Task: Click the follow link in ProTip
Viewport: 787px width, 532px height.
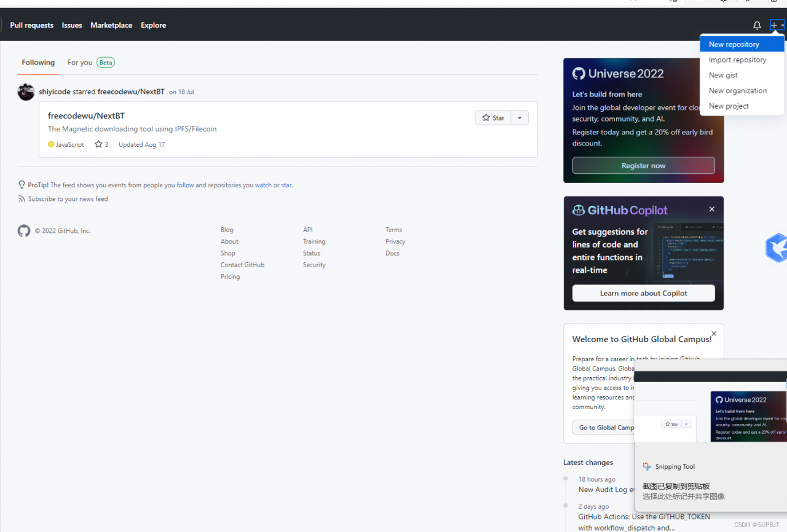Action: click(185, 185)
